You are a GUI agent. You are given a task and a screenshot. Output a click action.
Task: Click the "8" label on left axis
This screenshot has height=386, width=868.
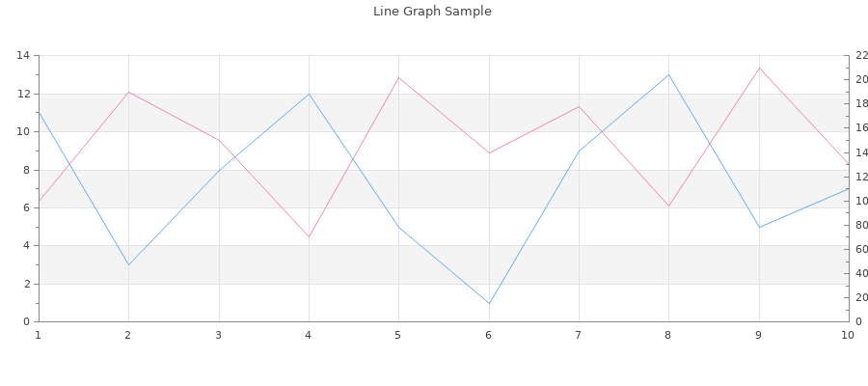point(26,170)
